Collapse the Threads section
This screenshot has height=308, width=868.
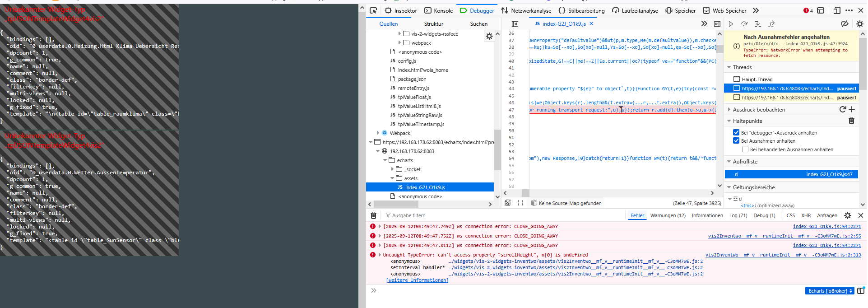click(x=729, y=67)
